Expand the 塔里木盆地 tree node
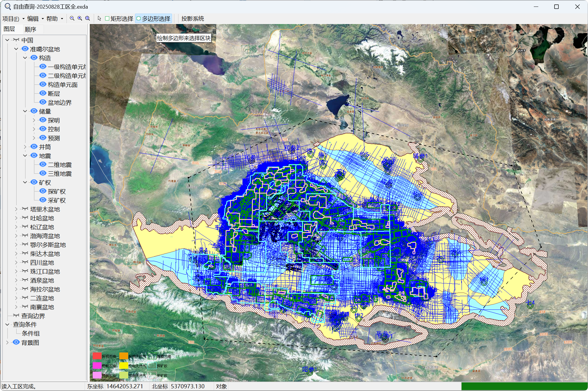The image size is (588, 391). click(16, 209)
